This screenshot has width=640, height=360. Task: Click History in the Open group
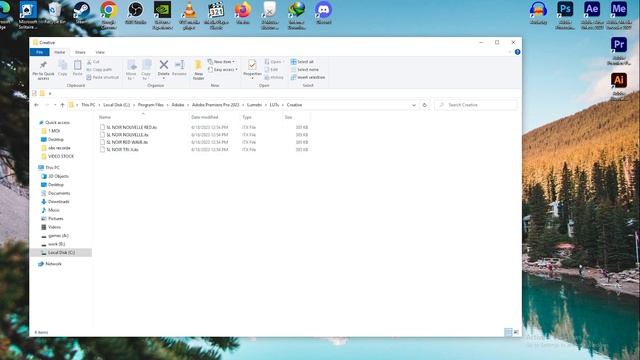tap(274, 77)
